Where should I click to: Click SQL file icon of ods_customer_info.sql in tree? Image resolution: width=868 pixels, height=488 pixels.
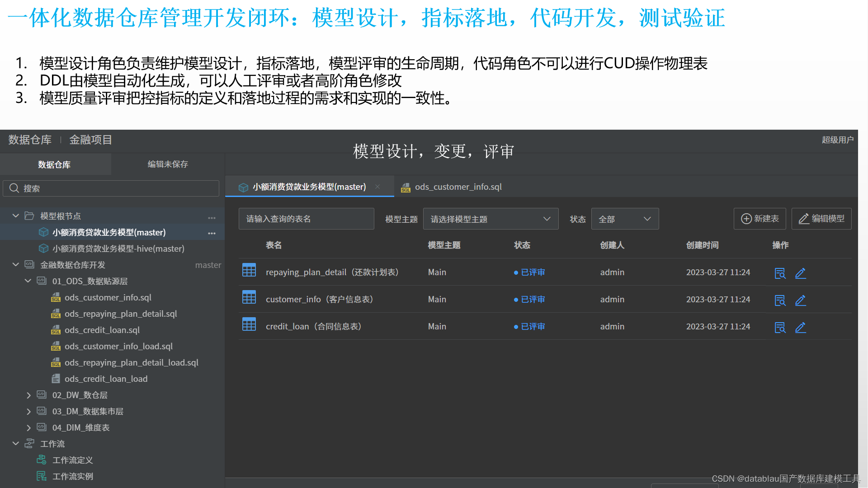click(56, 297)
